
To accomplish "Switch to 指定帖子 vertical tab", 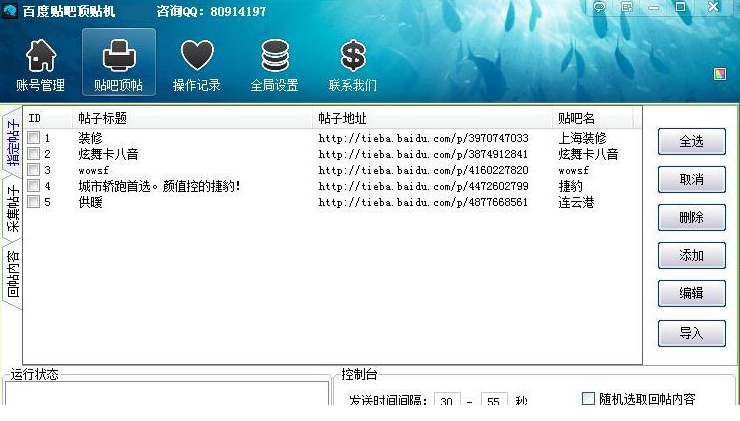I will (12, 142).
